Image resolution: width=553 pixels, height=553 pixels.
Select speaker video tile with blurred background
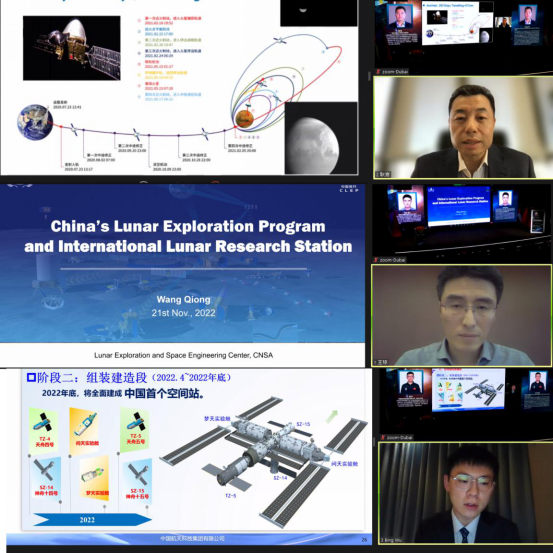point(463,128)
